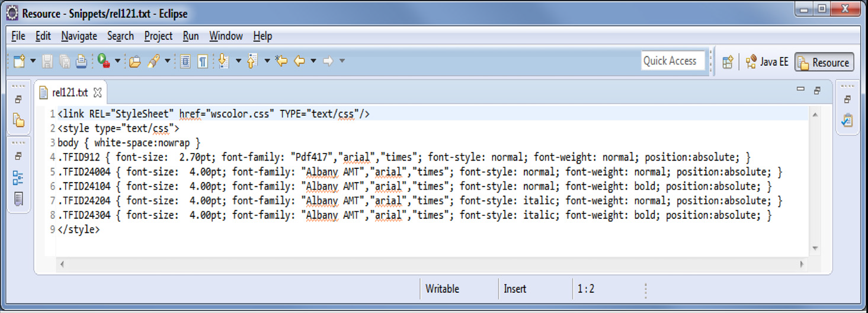Image resolution: width=868 pixels, height=313 pixels.
Task: Open previous annotation dropdown arrow
Action: (x=267, y=61)
